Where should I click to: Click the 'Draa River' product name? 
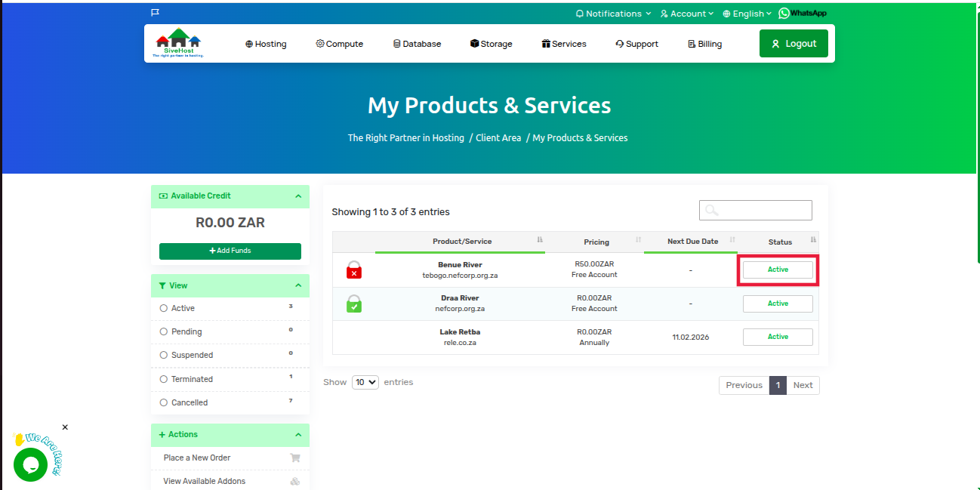click(460, 298)
